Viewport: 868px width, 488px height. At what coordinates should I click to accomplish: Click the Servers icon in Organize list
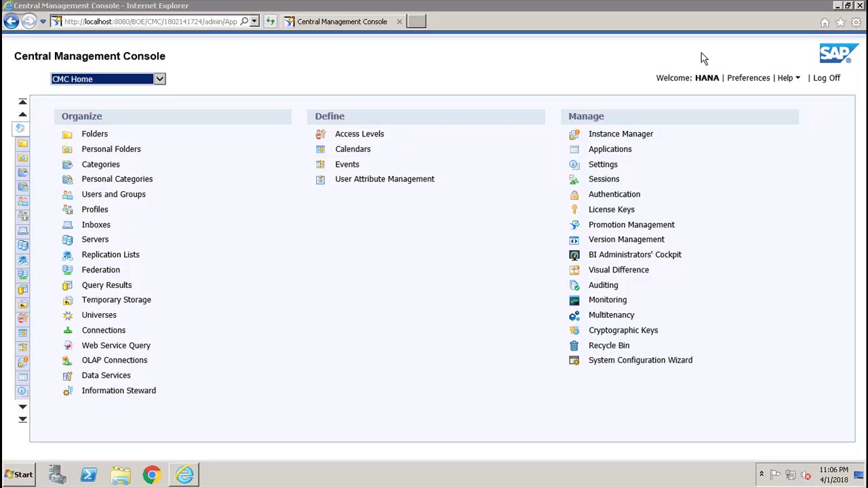[x=67, y=240]
